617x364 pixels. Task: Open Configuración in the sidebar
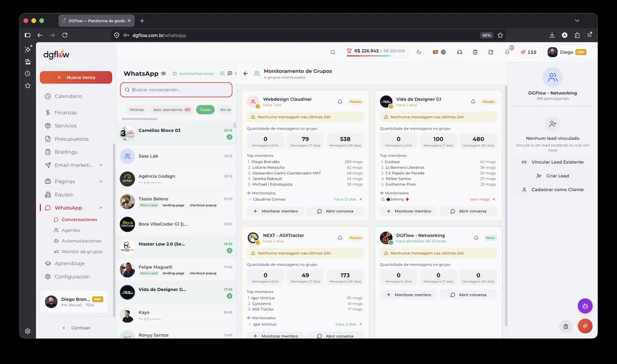click(x=72, y=277)
